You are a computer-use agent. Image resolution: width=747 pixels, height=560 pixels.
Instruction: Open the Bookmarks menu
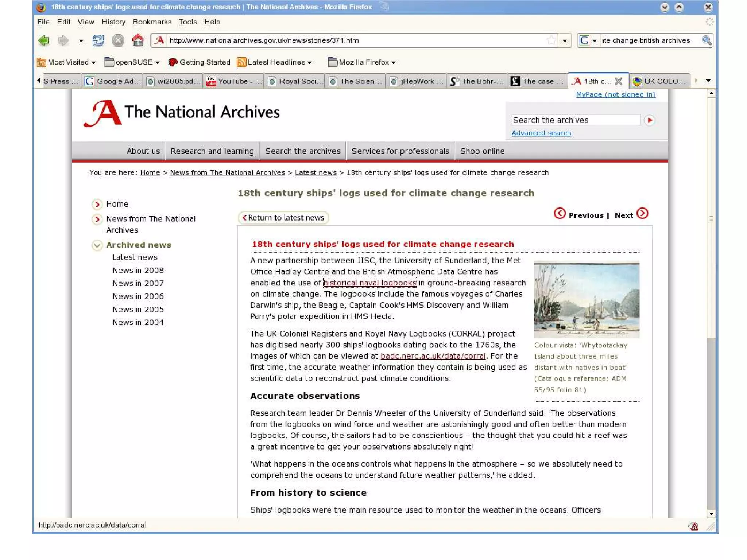click(152, 22)
